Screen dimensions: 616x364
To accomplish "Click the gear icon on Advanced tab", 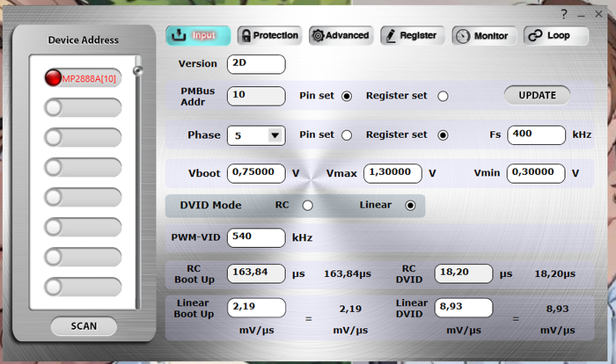I will (x=317, y=35).
